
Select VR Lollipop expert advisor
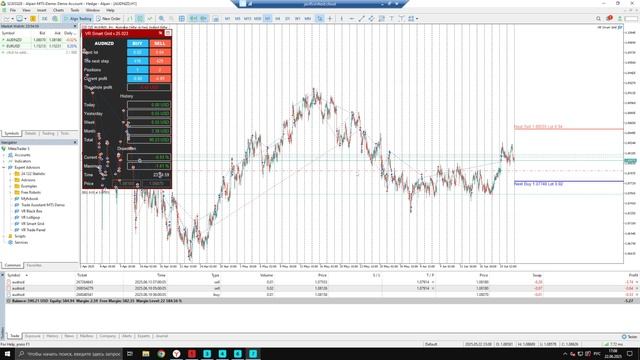(31, 218)
